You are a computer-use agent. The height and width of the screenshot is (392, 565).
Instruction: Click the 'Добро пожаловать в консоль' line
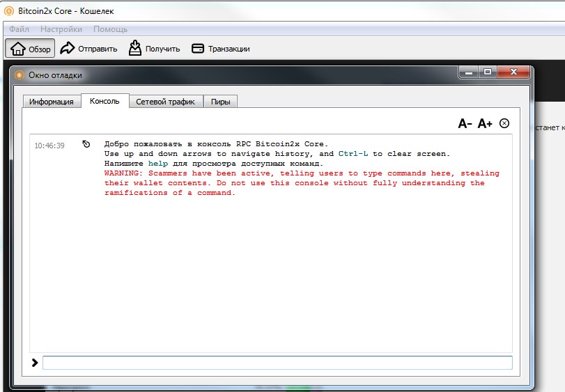coord(216,144)
